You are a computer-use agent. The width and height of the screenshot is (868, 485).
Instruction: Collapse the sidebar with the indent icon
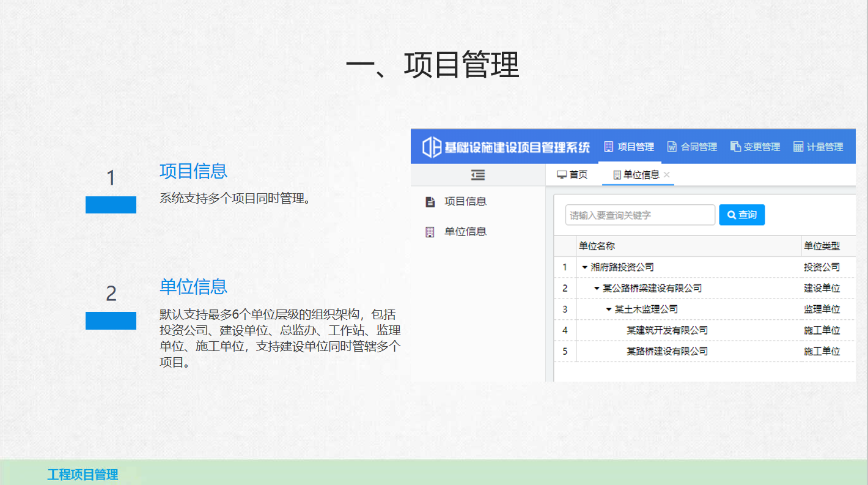(478, 176)
